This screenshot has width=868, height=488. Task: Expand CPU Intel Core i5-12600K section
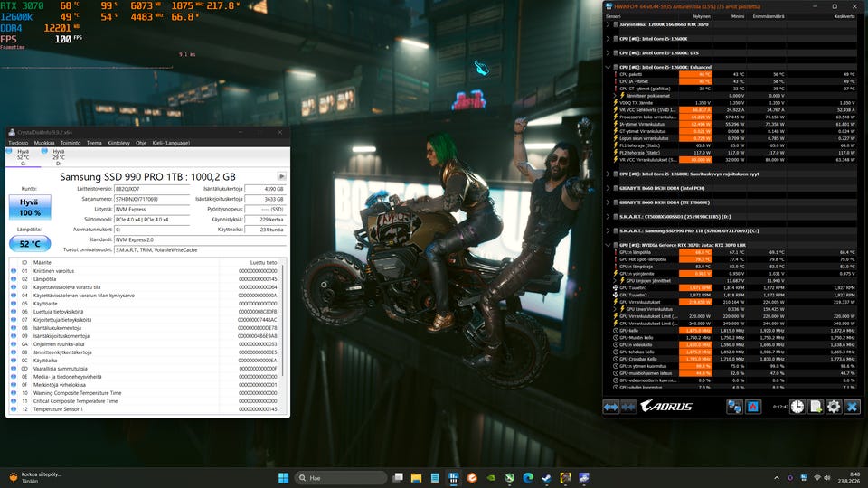(x=609, y=39)
